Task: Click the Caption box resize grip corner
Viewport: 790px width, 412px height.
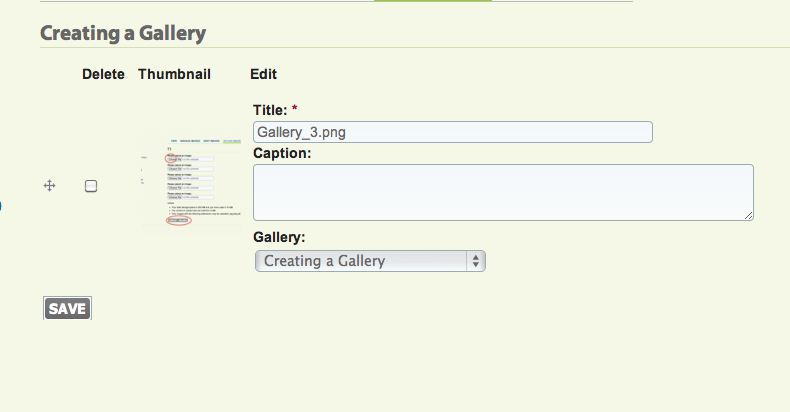Action: [749, 216]
